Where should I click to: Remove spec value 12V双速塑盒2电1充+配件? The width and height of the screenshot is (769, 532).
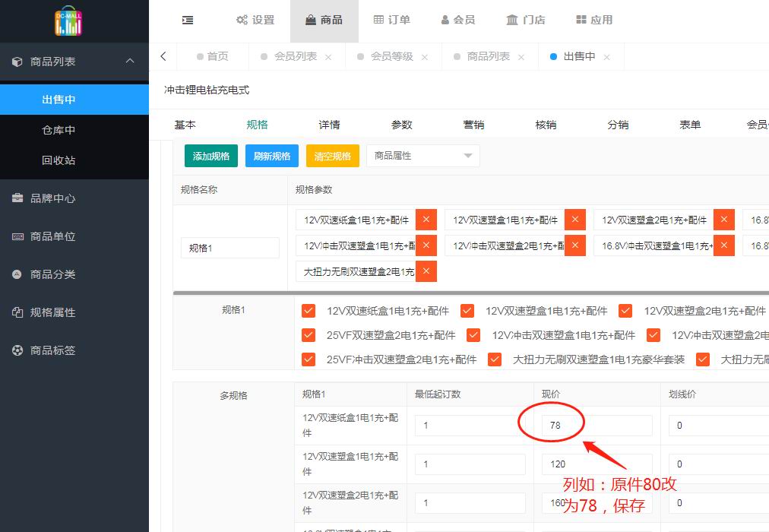(x=724, y=220)
